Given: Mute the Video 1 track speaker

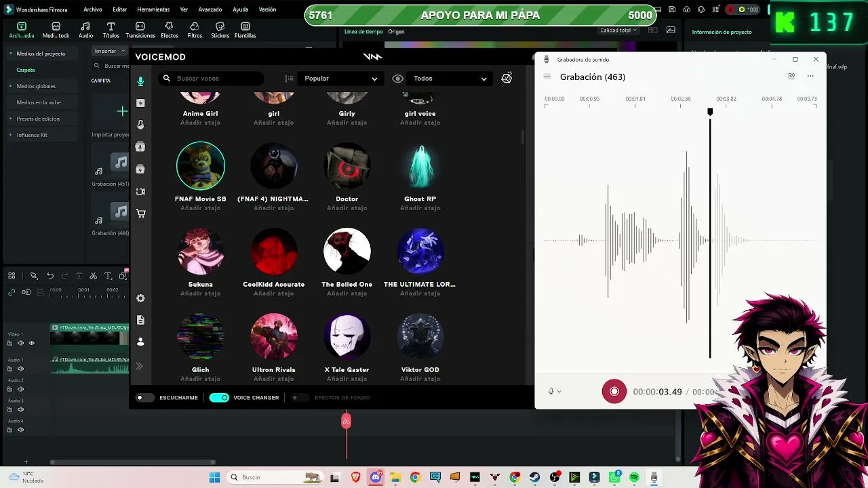Looking at the screenshot, I should [x=20, y=343].
